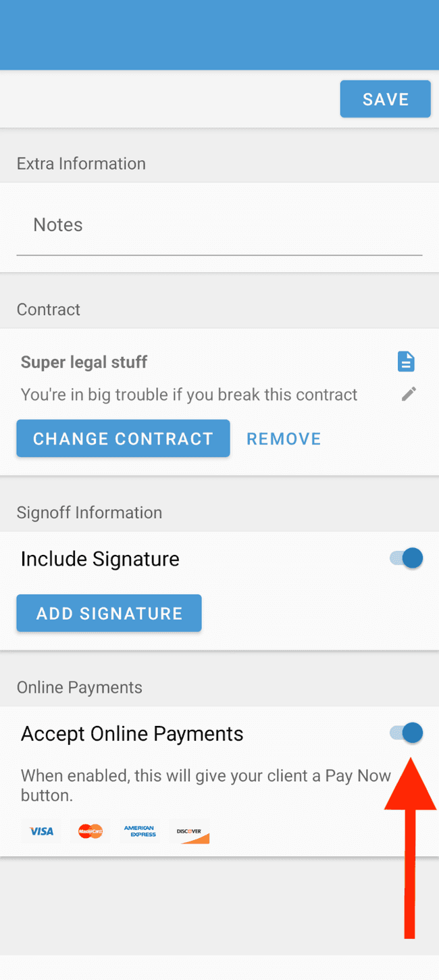439x980 pixels.
Task: Tap the American Express icon
Action: point(140,831)
